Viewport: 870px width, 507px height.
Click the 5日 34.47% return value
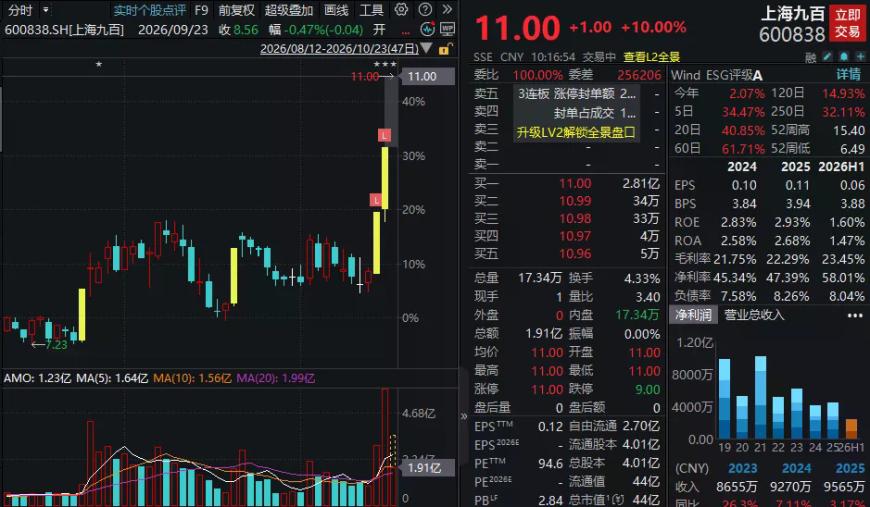coord(743,112)
